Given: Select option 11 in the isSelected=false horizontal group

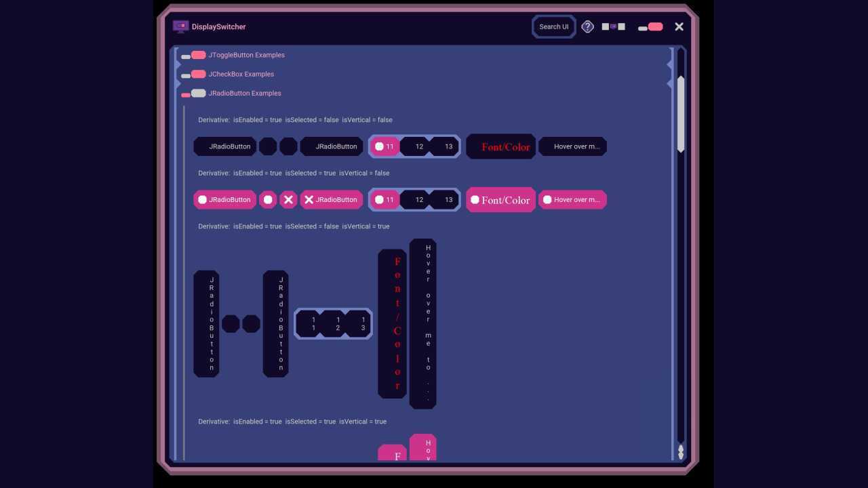Looking at the screenshot, I should point(385,146).
